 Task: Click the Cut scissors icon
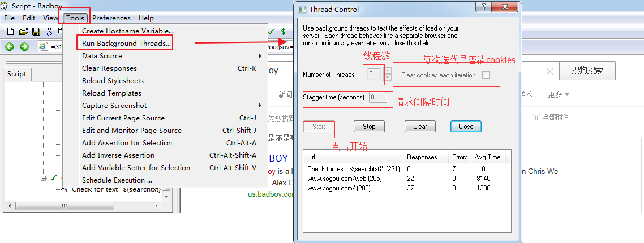(x=50, y=32)
